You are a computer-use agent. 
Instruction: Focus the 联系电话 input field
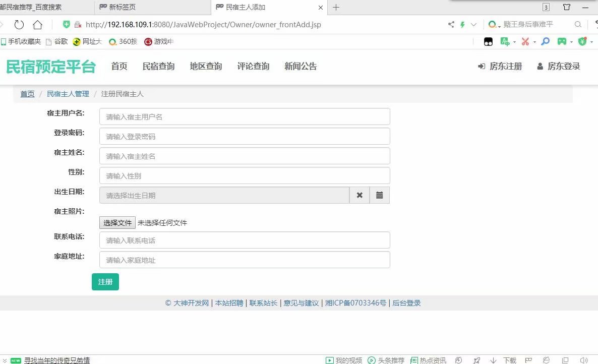tap(245, 240)
